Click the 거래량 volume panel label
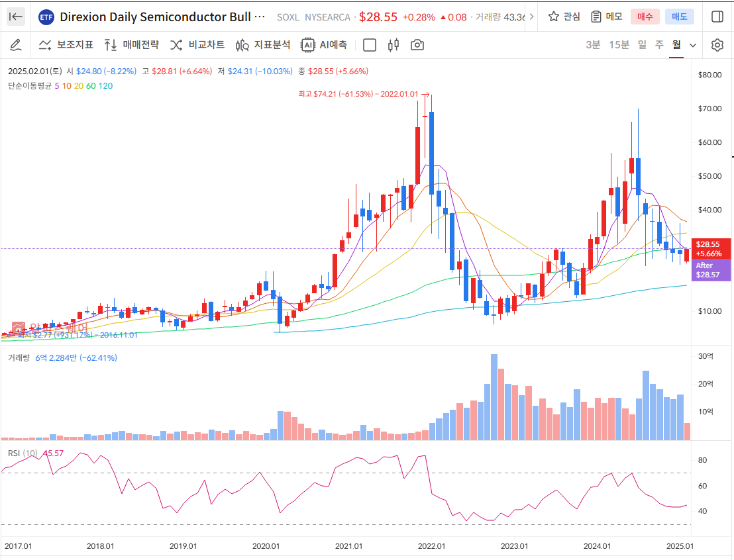734x560 pixels. pos(19,358)
